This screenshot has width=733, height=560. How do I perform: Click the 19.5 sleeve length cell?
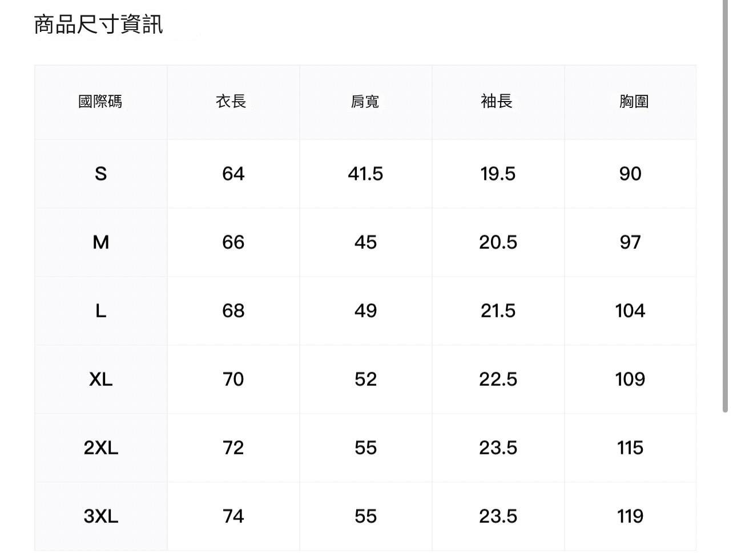pos(498,174)
